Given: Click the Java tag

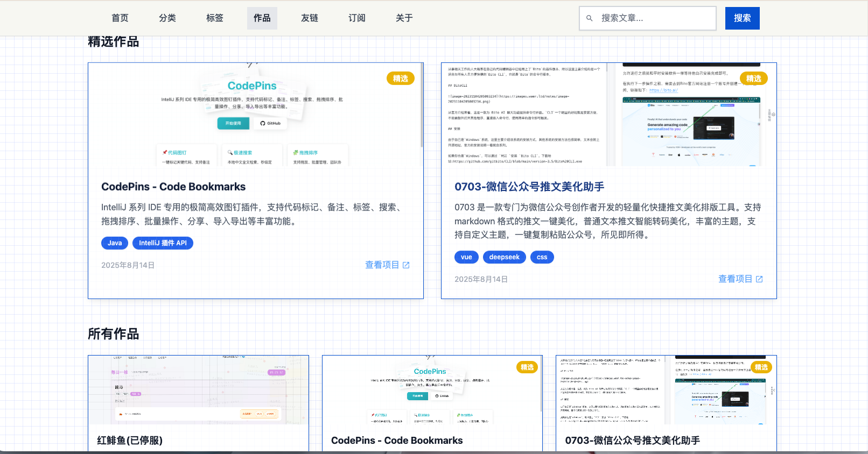Looking at the screenshot, I should (115, 243).
